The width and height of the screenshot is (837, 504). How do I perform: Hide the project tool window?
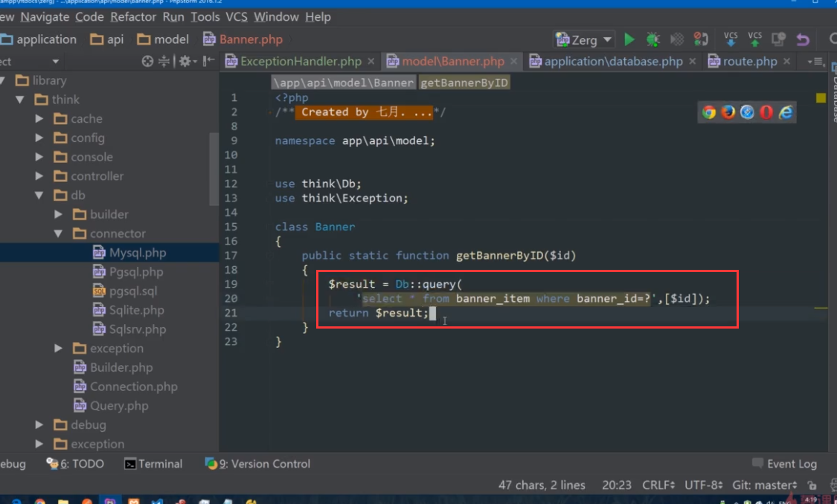(209, 61)
